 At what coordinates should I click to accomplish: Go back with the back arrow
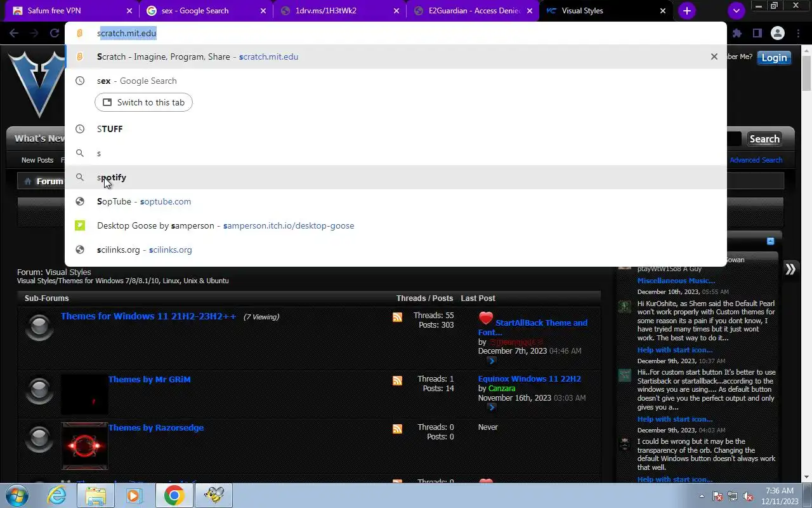14,33
